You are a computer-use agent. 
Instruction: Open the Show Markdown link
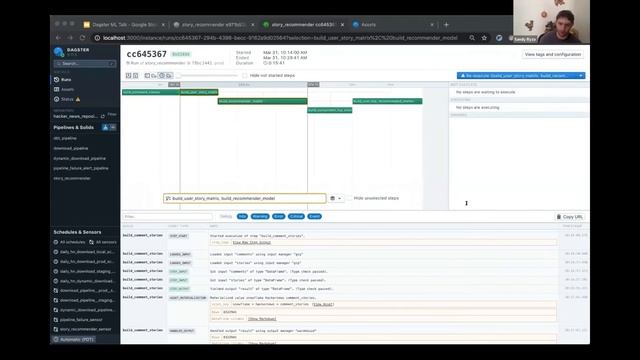(262, 319)
